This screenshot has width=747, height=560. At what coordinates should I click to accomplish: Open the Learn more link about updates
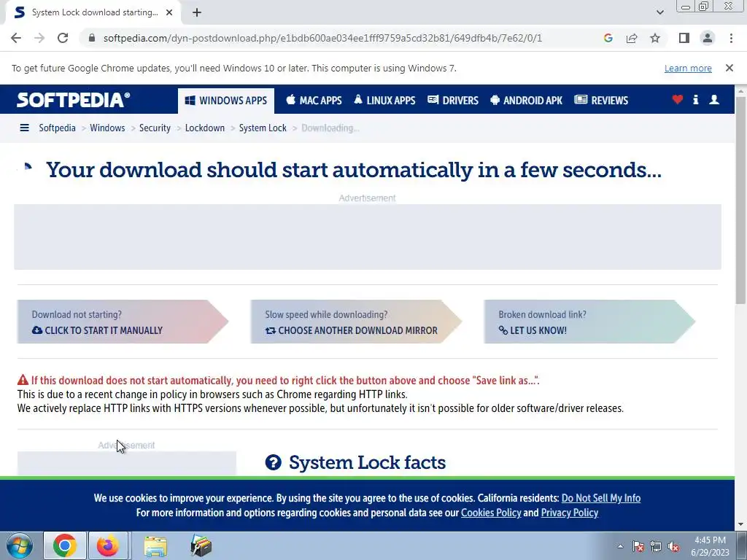pyautogui.click(x=688, y=68)
